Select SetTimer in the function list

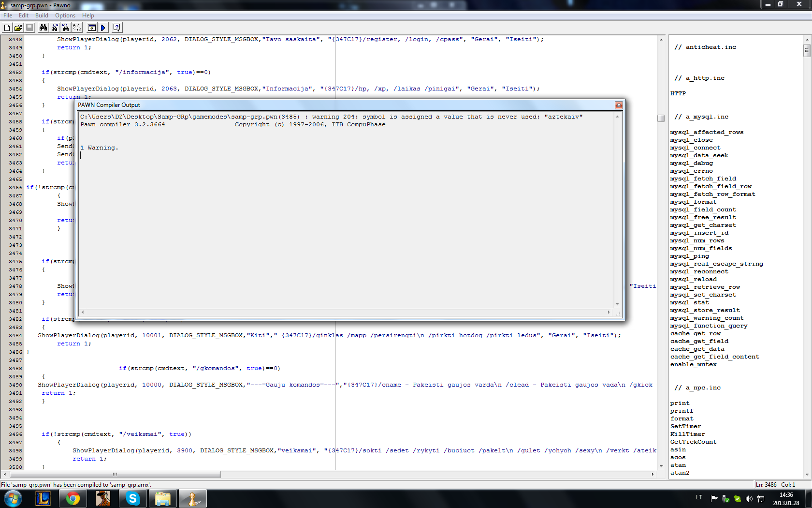(685, 426)
